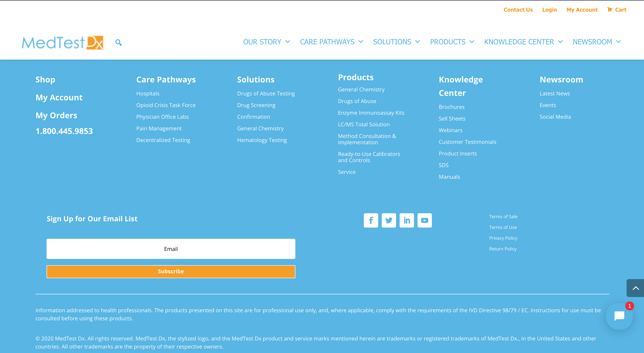This screenshot has height=353, width=644.
Task: Open the LinkedIn social icon
Action: coord(407,220)
